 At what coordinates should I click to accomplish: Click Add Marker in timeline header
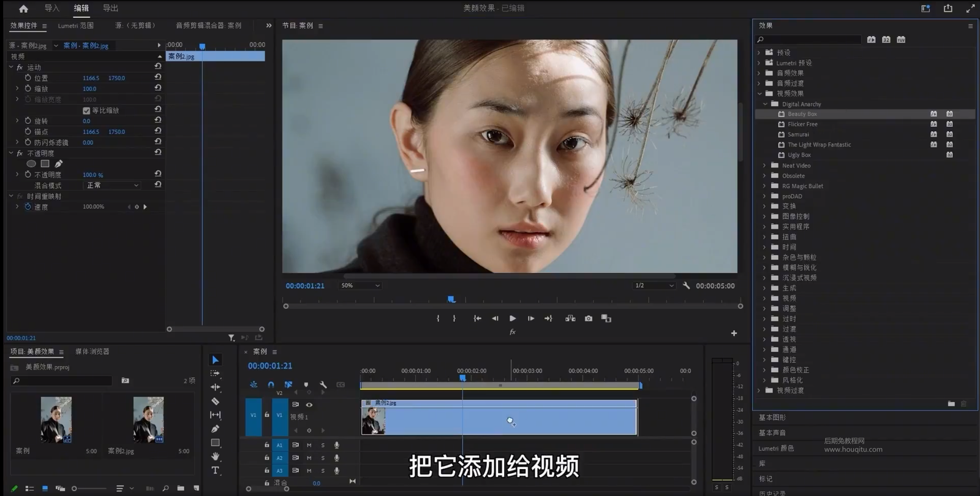306,385
